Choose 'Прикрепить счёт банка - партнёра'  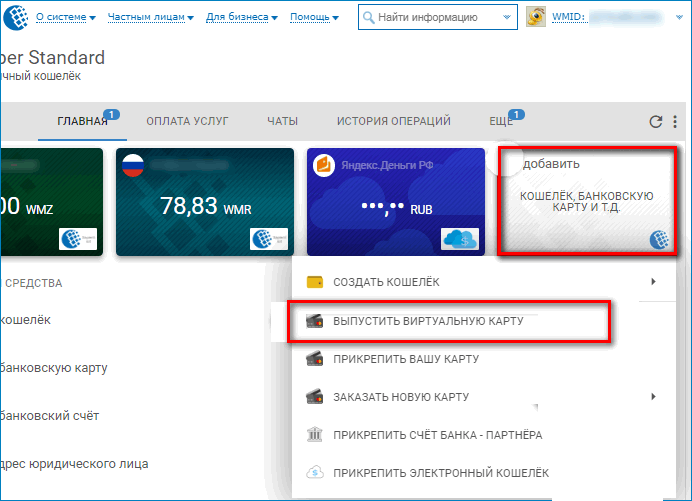tap(484, 435)
